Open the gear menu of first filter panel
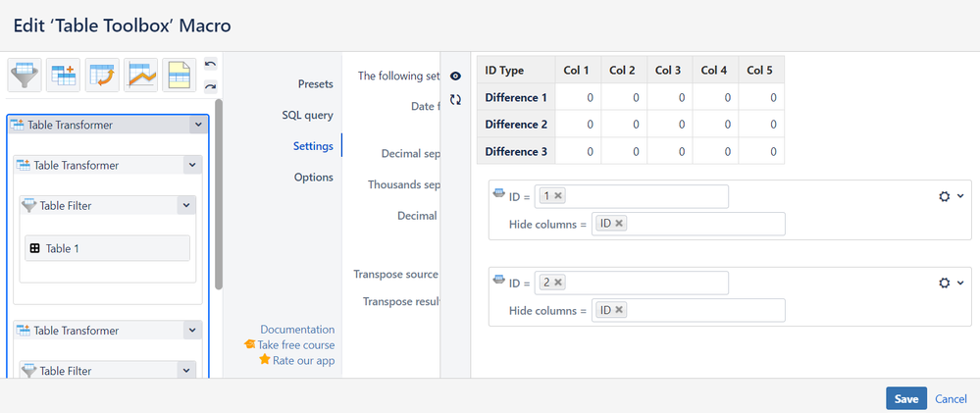 pos(950,196)
